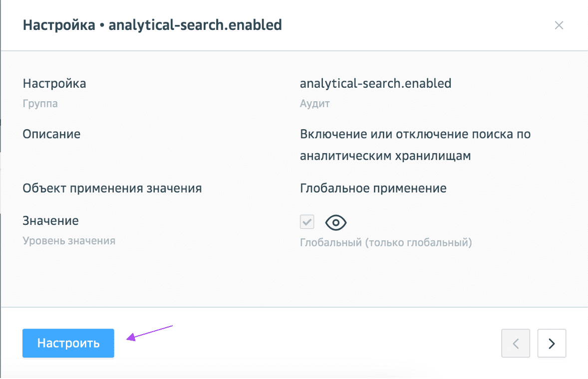
Task: Click the Значение field label
Action: point(51,220)
